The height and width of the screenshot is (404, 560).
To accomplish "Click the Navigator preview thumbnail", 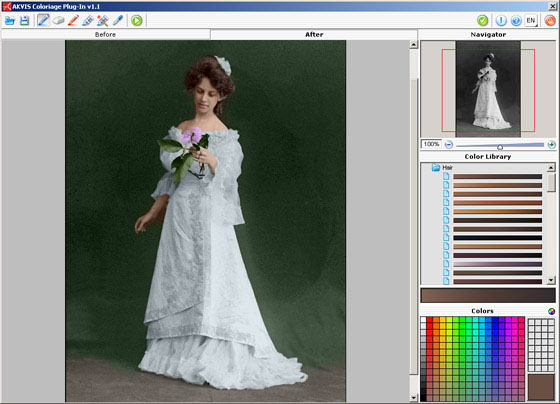I will click(488, 89).
